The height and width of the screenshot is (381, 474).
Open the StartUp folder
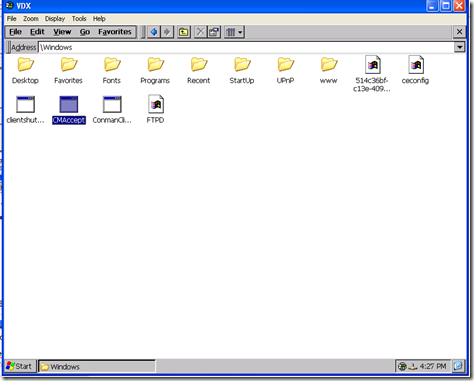[242, 70]
